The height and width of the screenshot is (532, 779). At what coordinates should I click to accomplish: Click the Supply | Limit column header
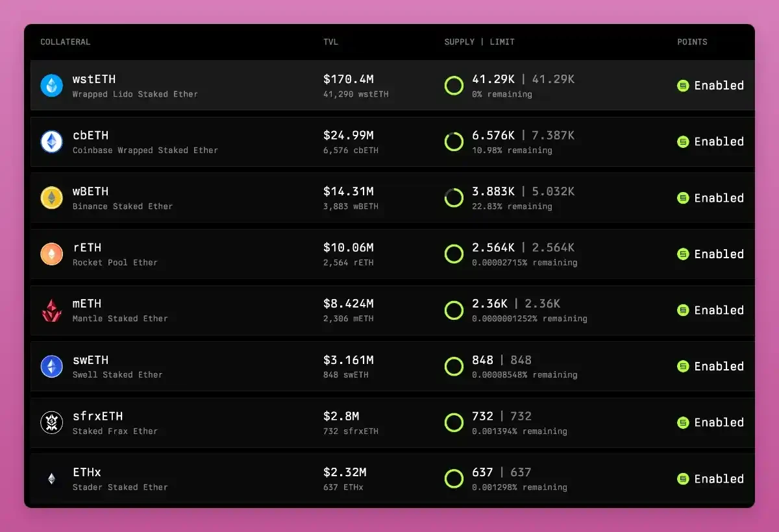pos(479,42)
